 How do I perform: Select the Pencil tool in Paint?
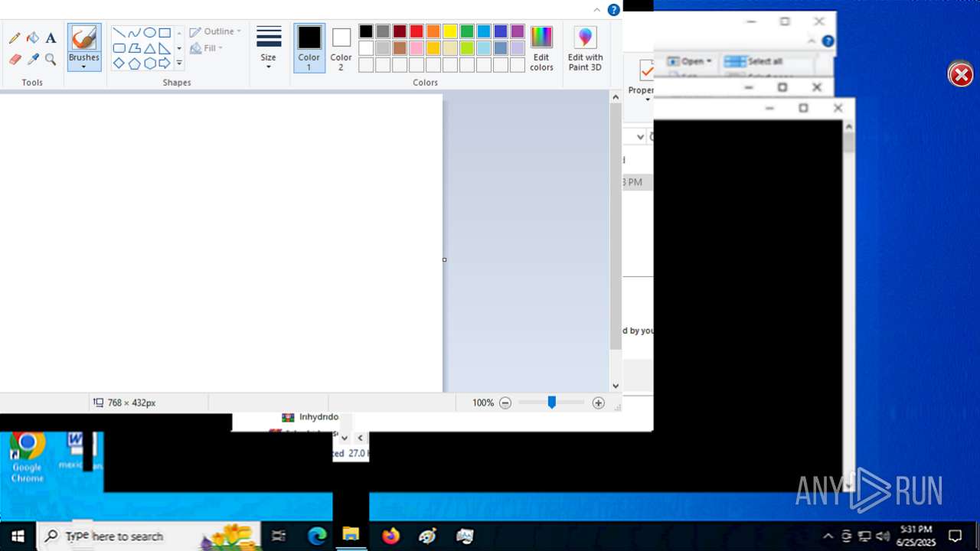click(15, 38)
